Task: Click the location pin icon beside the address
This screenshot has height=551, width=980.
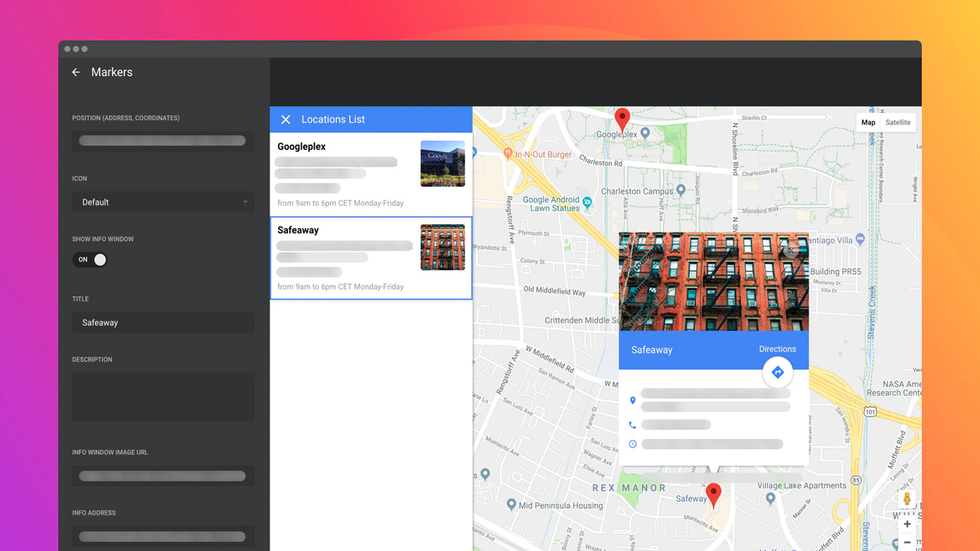Action: tap(632, 400)
